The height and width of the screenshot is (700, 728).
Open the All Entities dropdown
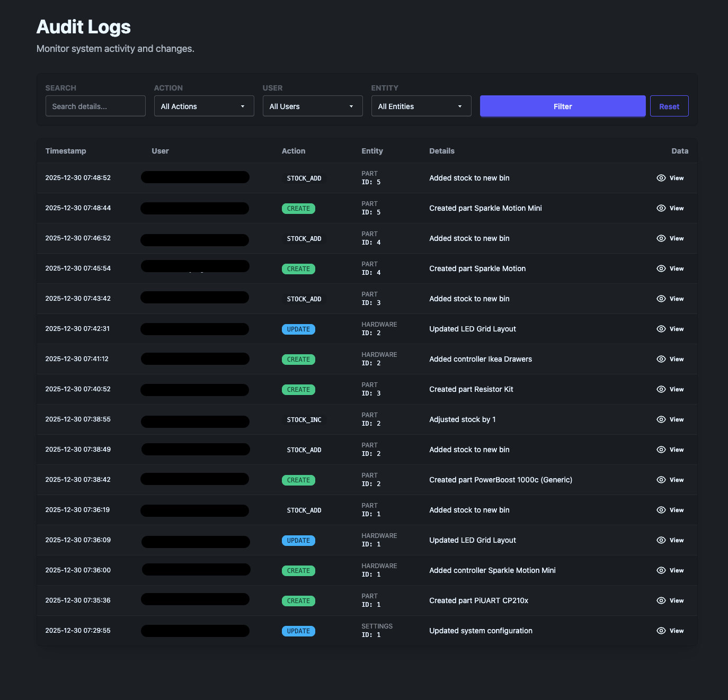tap(421, 106)
